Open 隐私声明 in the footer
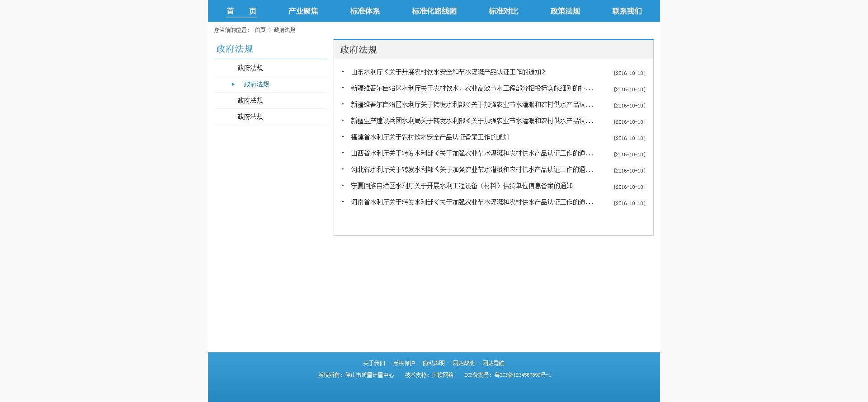This screenshot has height=402, width=868. point(434,364)
